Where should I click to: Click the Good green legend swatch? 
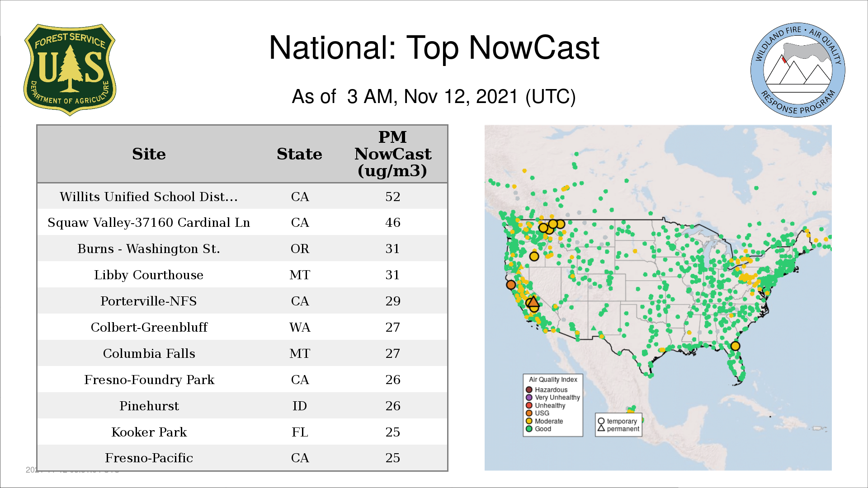529,429
